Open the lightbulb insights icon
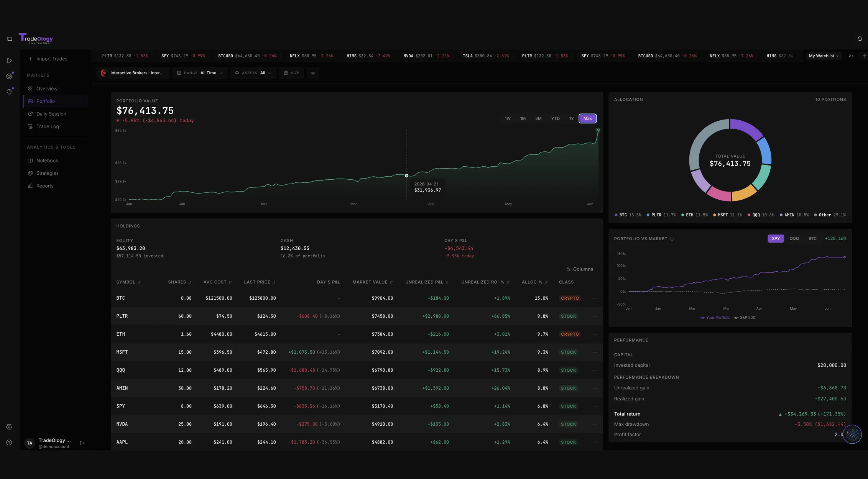This screenshot has width=868, height=479. point(10,92)
